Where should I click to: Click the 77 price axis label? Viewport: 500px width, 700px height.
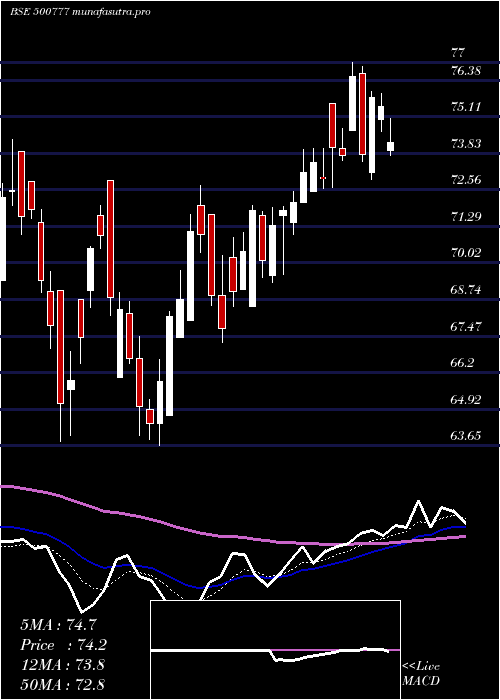pos(458,52)
